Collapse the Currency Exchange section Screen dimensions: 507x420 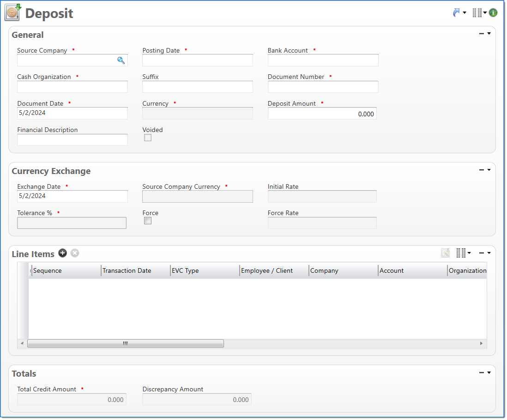pyautogui.click(x=482, y=170)
